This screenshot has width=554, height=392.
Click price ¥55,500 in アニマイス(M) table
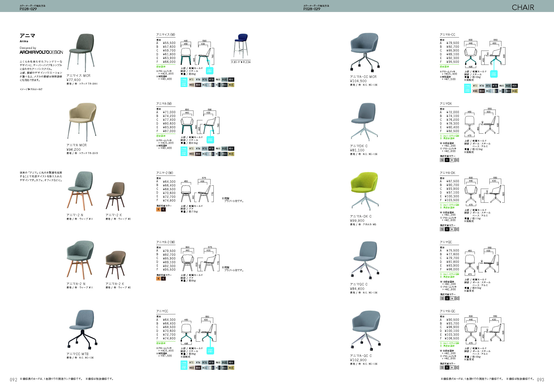click(169, 43)
